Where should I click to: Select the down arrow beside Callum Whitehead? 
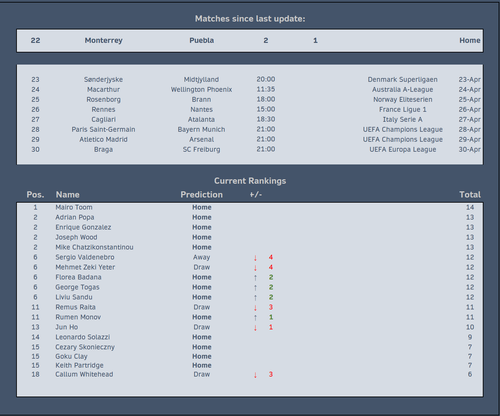coord(255,375)
